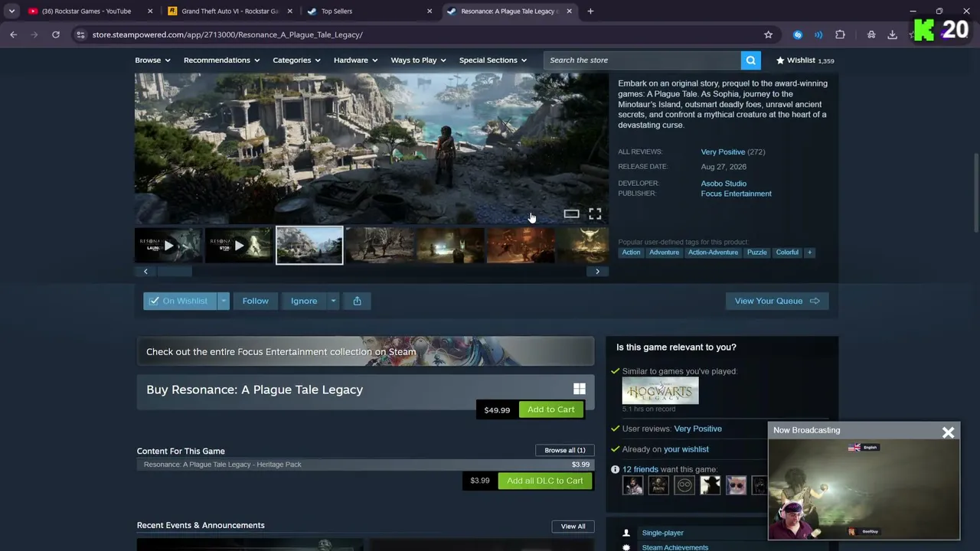
Task: Click the Puzzle tag
Action: click(x=756, y=253)
